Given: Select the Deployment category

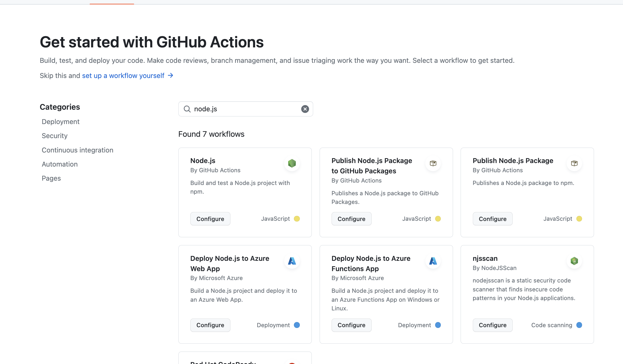Looking at the screenshot, I should pos(60,122).
